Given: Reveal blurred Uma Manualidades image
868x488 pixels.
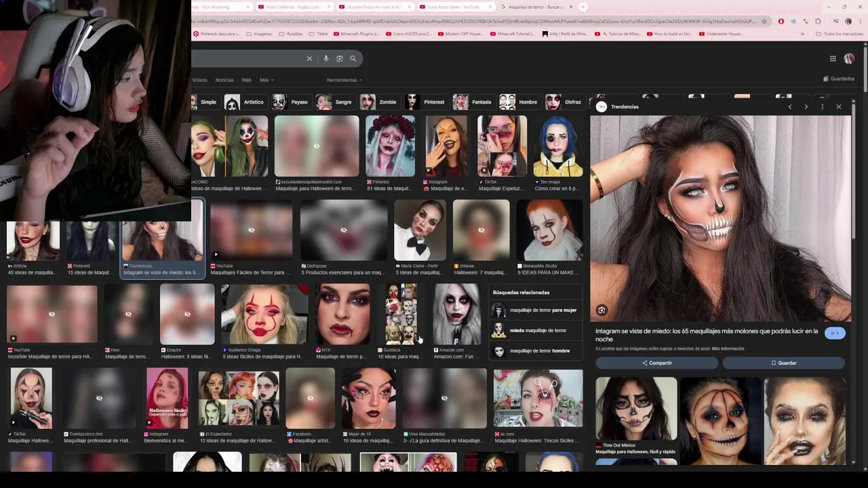Looking at the screenshot, I should (444, 399).
